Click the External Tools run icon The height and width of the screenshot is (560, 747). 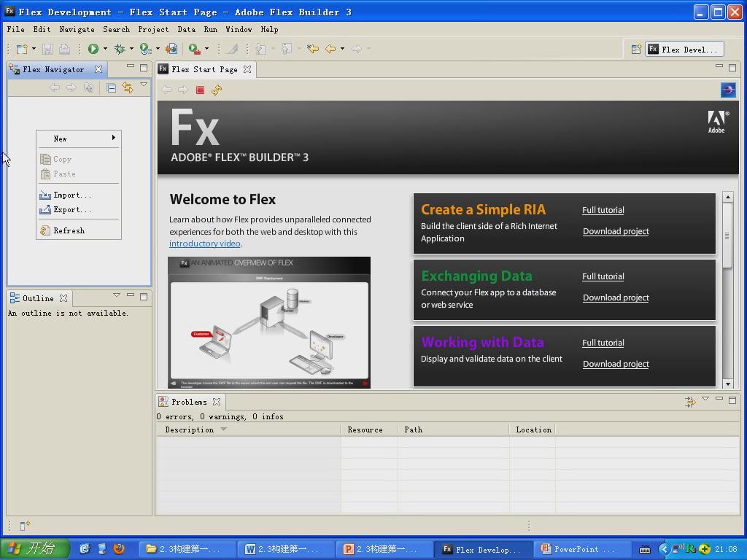(194, 49)
